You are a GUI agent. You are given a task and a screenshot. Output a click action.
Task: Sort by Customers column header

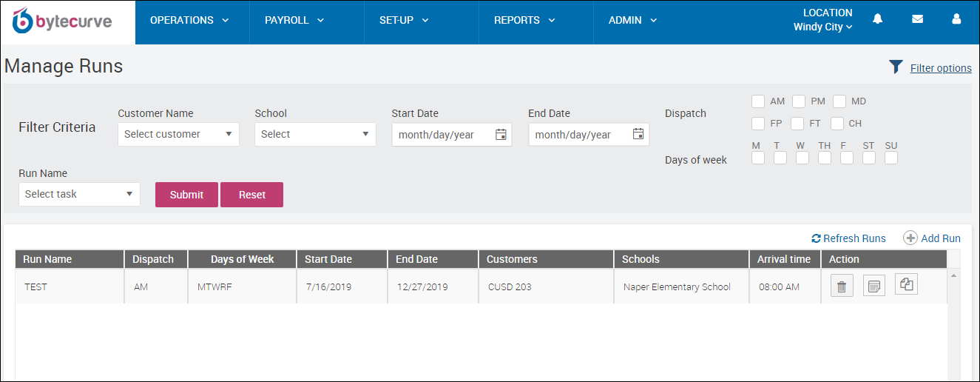click(547, 259)
